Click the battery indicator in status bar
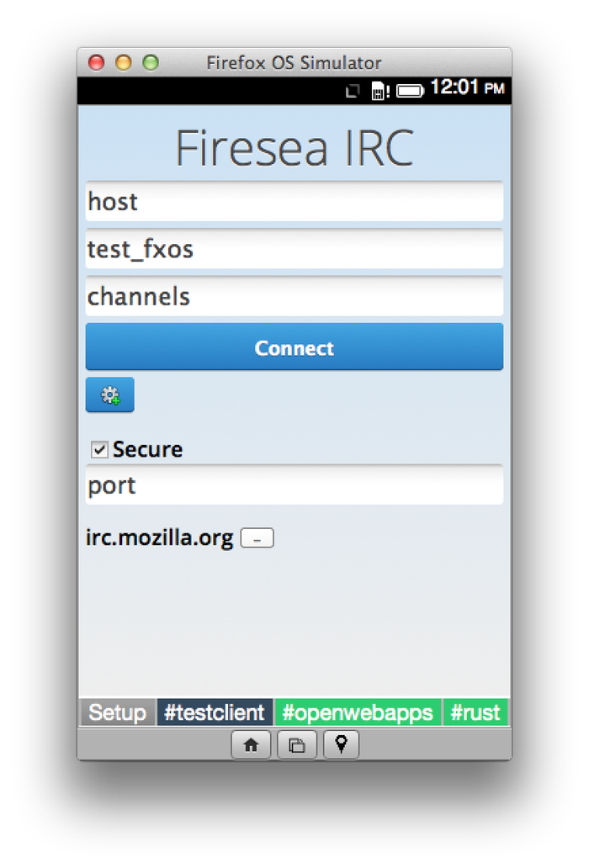This screenshot has width=589, height=868. tap(410, 91)
